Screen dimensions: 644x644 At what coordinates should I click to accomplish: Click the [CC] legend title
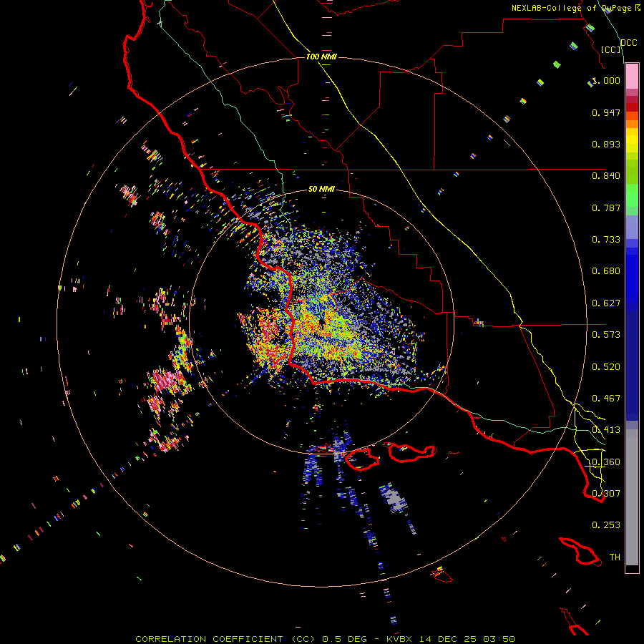[x=611, y=49]
